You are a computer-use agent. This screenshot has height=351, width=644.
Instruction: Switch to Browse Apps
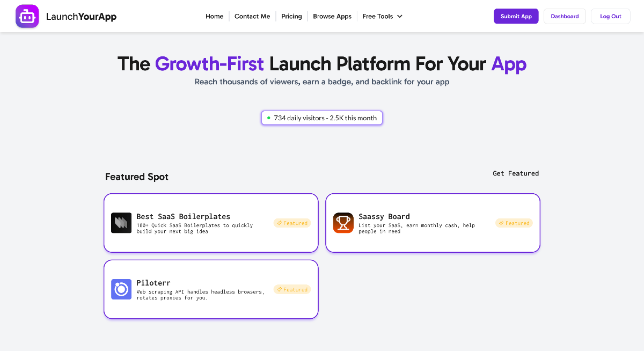pos(332,16)
